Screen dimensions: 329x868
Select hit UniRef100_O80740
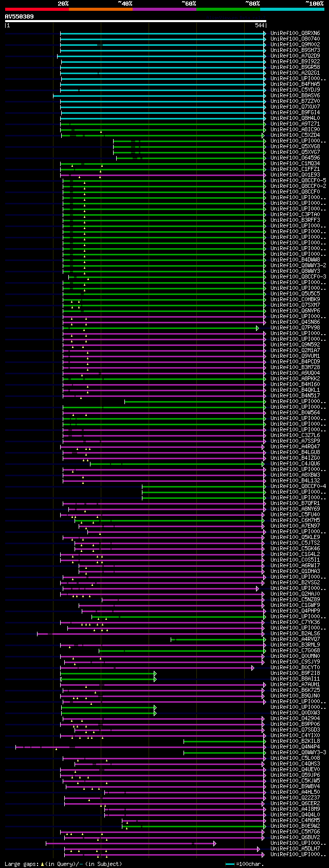[295, 39]
